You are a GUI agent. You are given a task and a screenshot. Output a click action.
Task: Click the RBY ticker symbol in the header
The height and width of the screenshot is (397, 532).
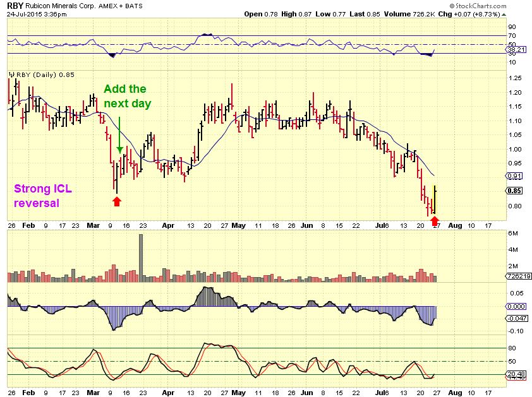point(15,6)
